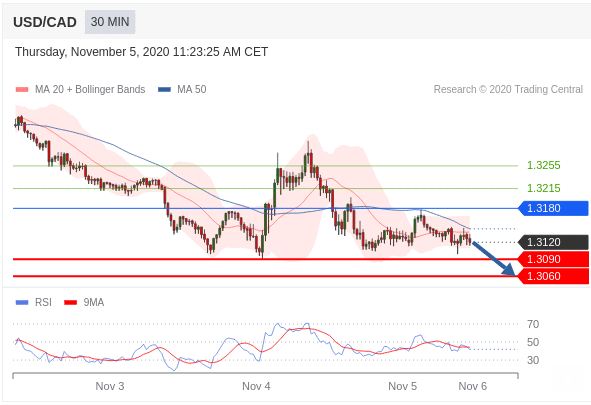Click the green 1.3255 resistance label
Viewport: 591px width, 405px height.
tap(544, 165)
